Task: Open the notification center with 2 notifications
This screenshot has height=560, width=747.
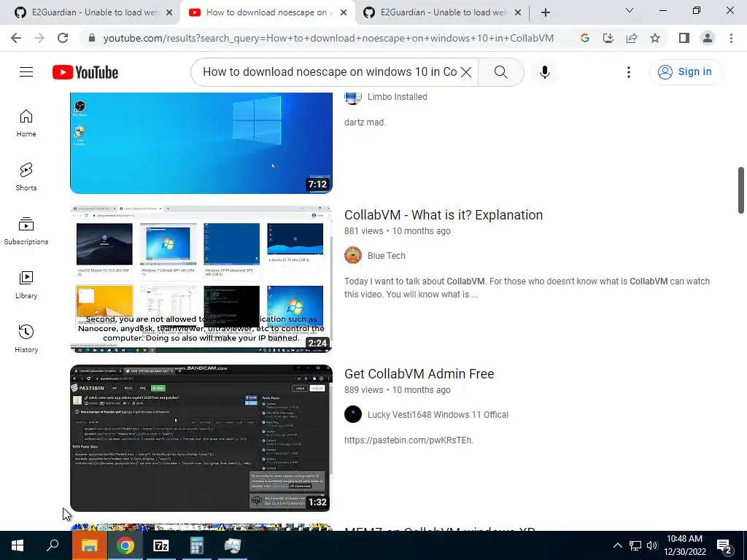Action: coord(724,546)
